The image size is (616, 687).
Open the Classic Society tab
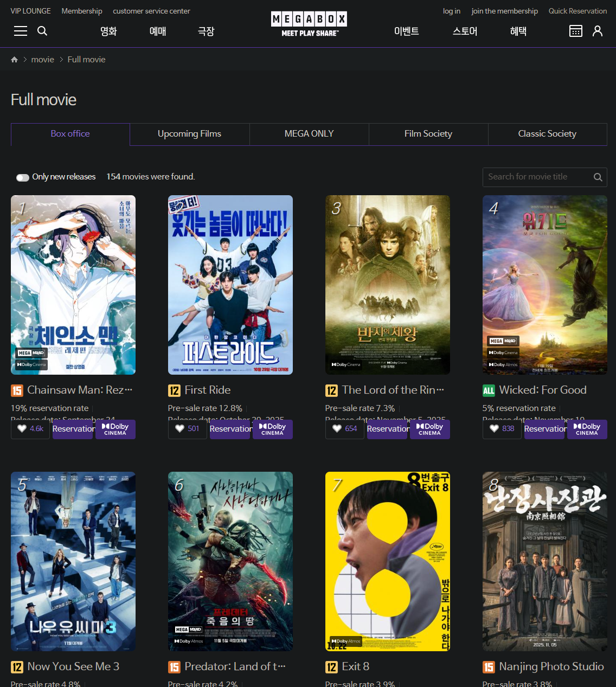click(548, 134)
